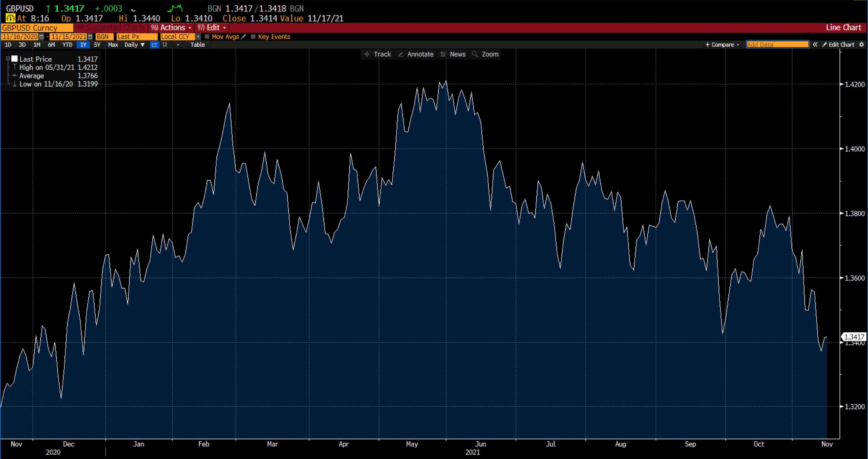Screen dimensions: 868x459
Task: Open the start date calendar icon
Action: 41,37
